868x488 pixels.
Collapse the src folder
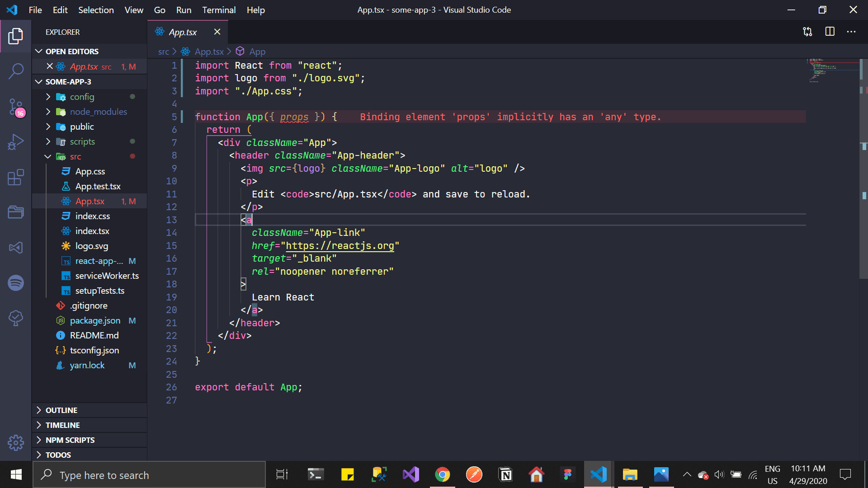pos(75,157)
